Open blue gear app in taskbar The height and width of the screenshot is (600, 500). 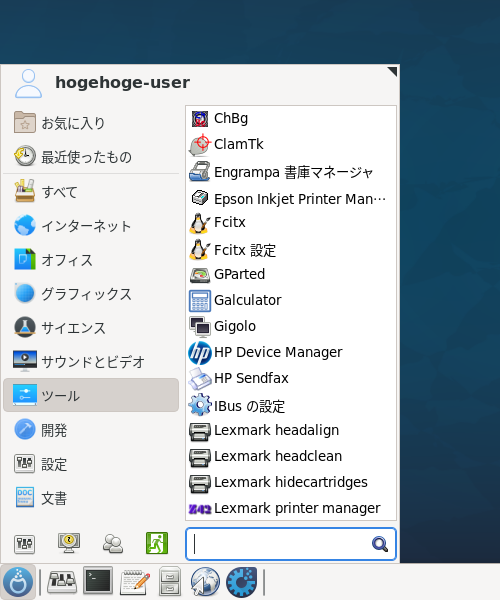coord(241,582)
